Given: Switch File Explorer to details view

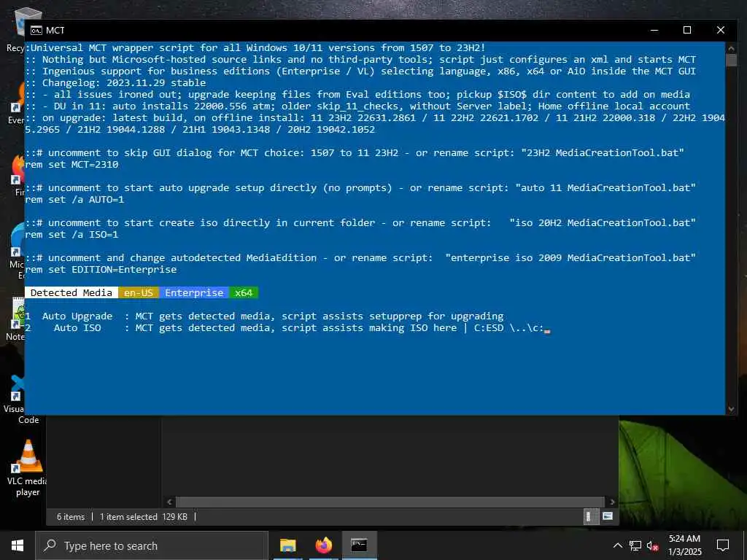Looking at the screenshot, I should coord(590,517).
